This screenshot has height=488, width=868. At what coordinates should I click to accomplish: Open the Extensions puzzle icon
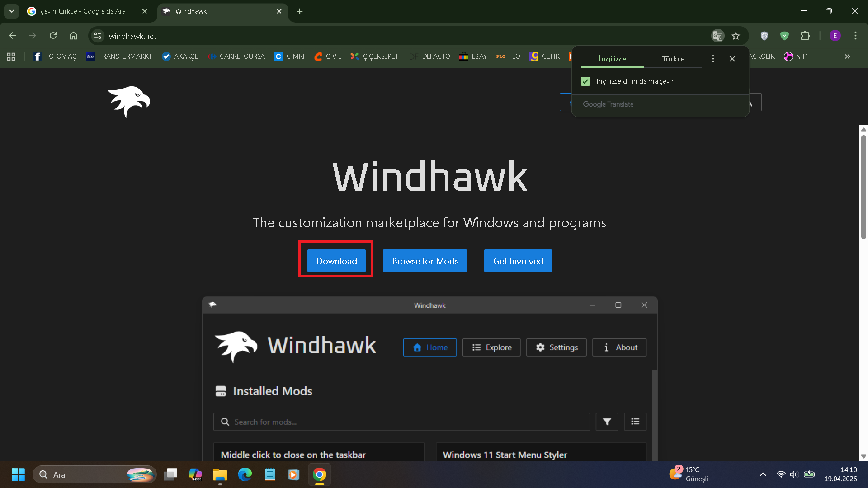[805, 36]
